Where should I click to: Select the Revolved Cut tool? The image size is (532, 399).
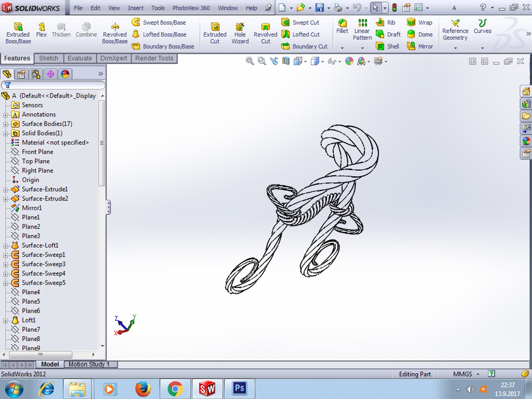click(x=265, y=33)
